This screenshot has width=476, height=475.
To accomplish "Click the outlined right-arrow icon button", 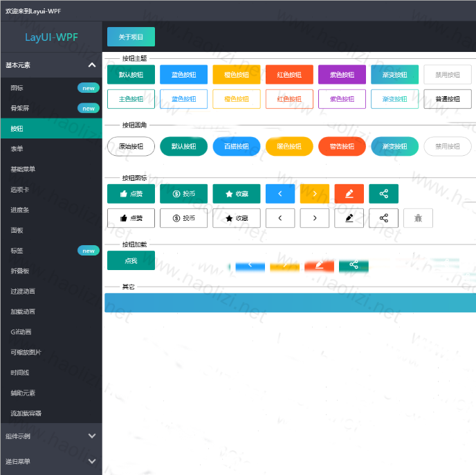I will click(315, 218).
